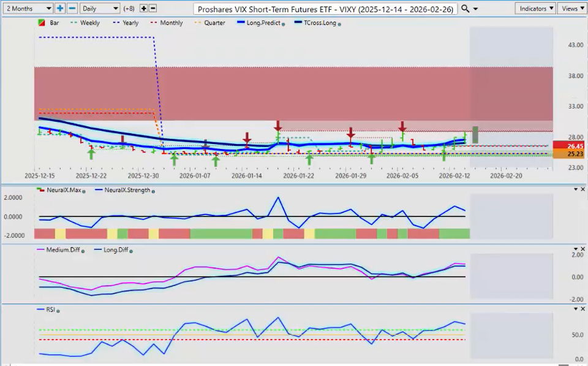
Task: Click the blue minus zoom-out button
Action: tap(72, 9)
